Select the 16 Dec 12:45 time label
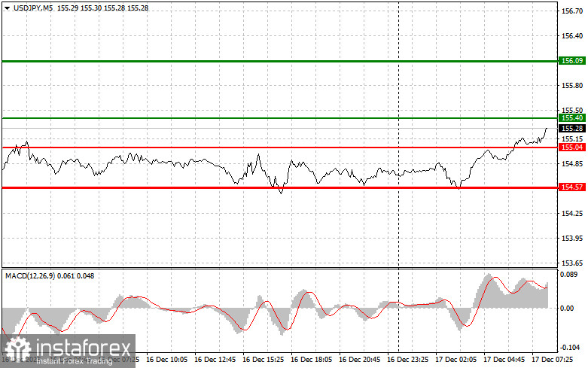 (x=215, y=360)
